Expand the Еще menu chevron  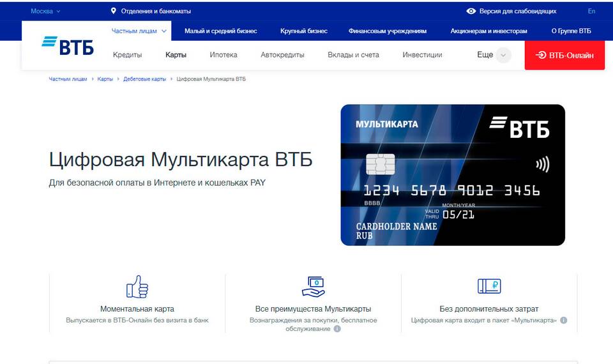pos(503,55)
